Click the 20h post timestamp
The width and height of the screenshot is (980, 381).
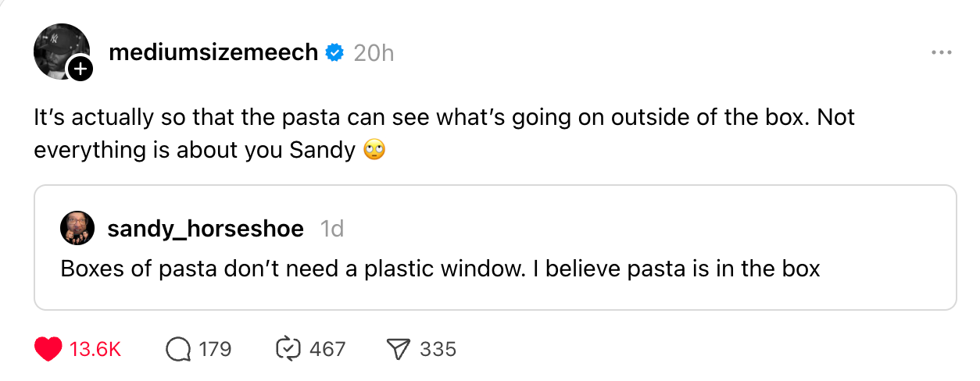[x=374, y=53]
